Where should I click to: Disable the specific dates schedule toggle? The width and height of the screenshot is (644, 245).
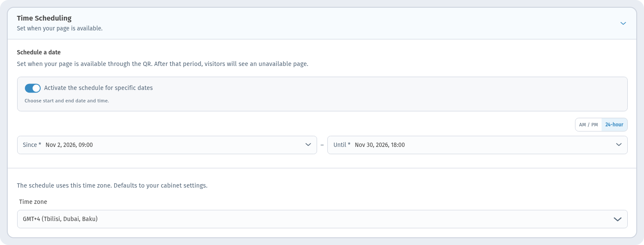click(33, 88)
